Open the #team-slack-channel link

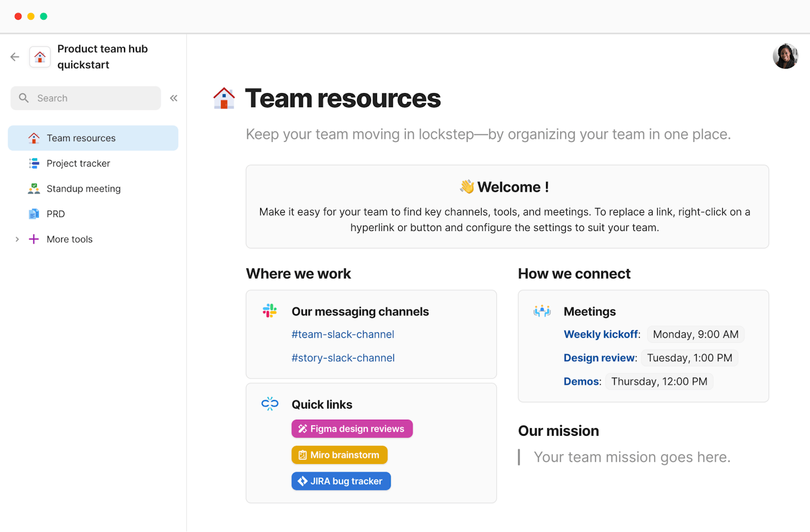[343, 335]
